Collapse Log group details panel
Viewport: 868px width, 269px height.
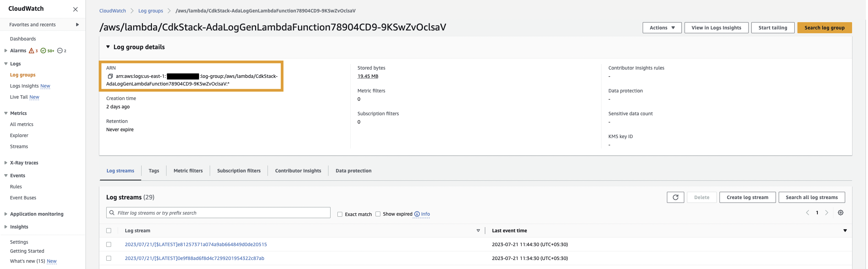108,47
